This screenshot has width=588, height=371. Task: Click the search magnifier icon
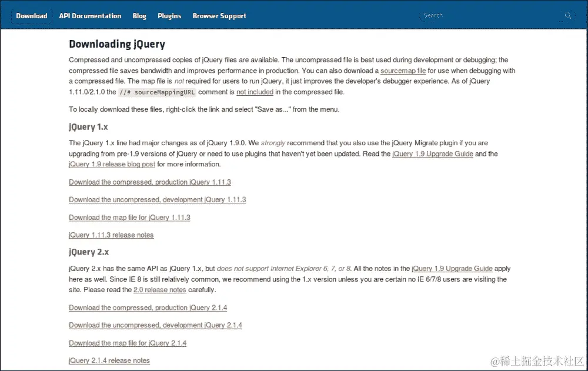568,16
